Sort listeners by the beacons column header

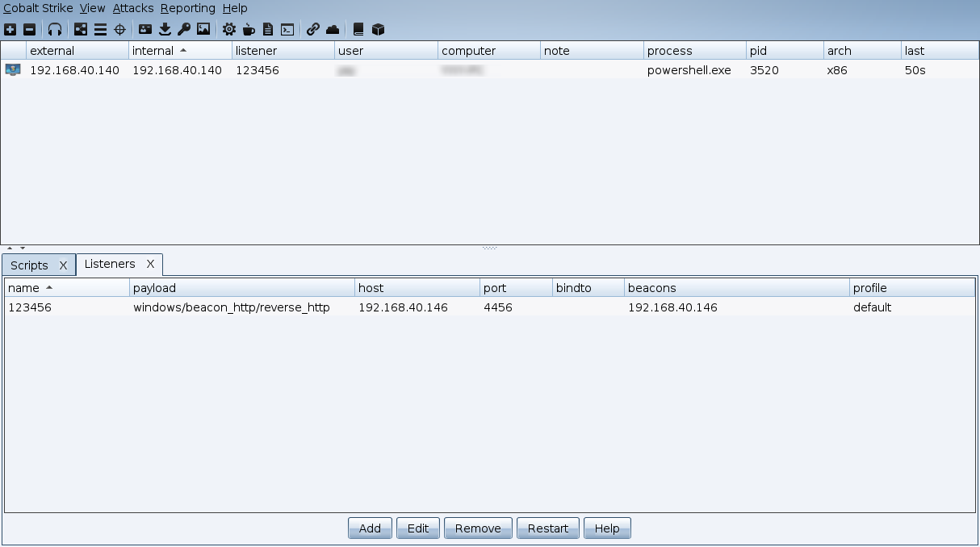click(737, 288)
